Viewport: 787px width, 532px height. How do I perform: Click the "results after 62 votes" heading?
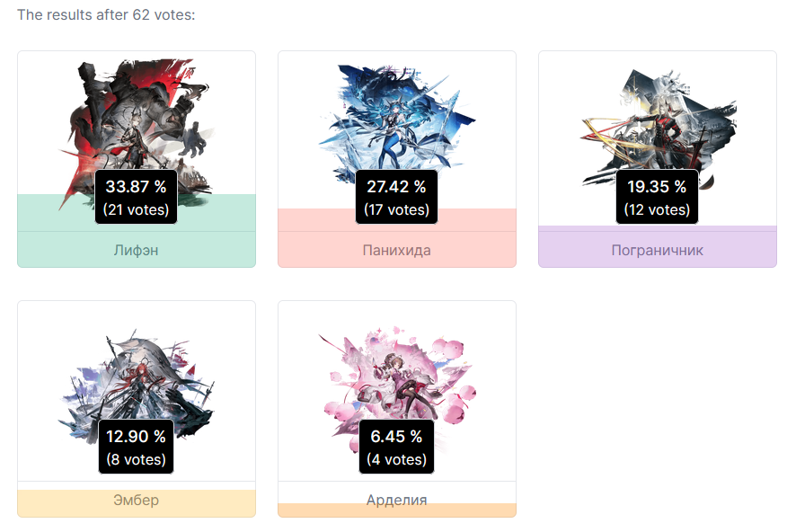click(x=106, y=14)
